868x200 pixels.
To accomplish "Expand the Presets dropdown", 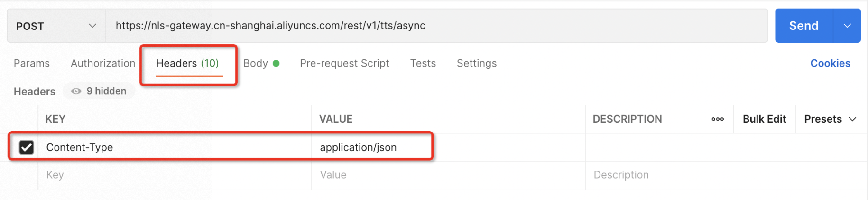I will (x=830, y=119).
